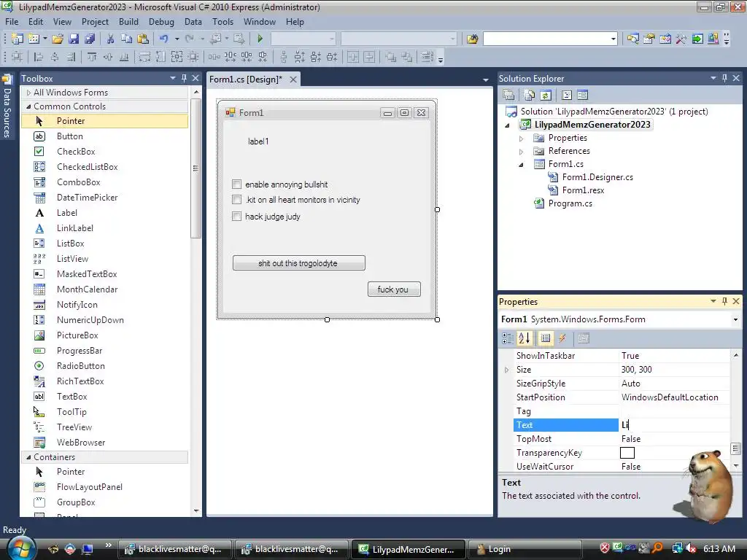Image resolution: width=747 pixels, height=560 pixels.
Task: Click Refresh icon in Solution Explorer toolbar
Action: click(x=546, y=96)
